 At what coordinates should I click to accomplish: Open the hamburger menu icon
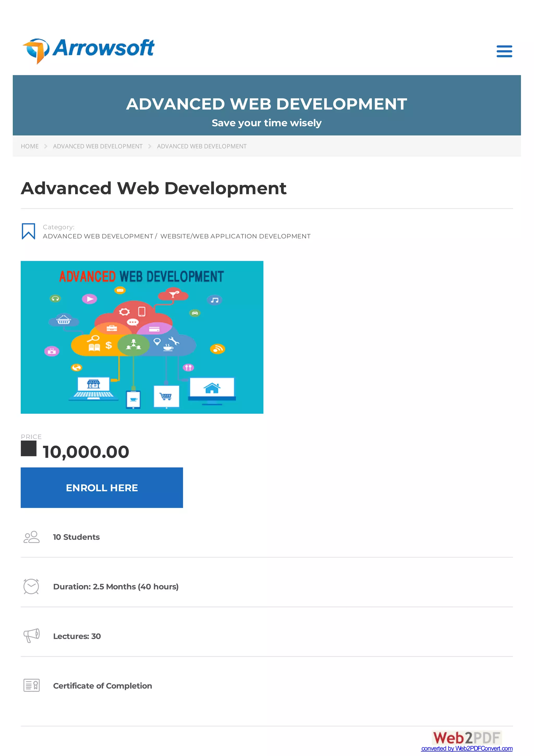(504, 51)
